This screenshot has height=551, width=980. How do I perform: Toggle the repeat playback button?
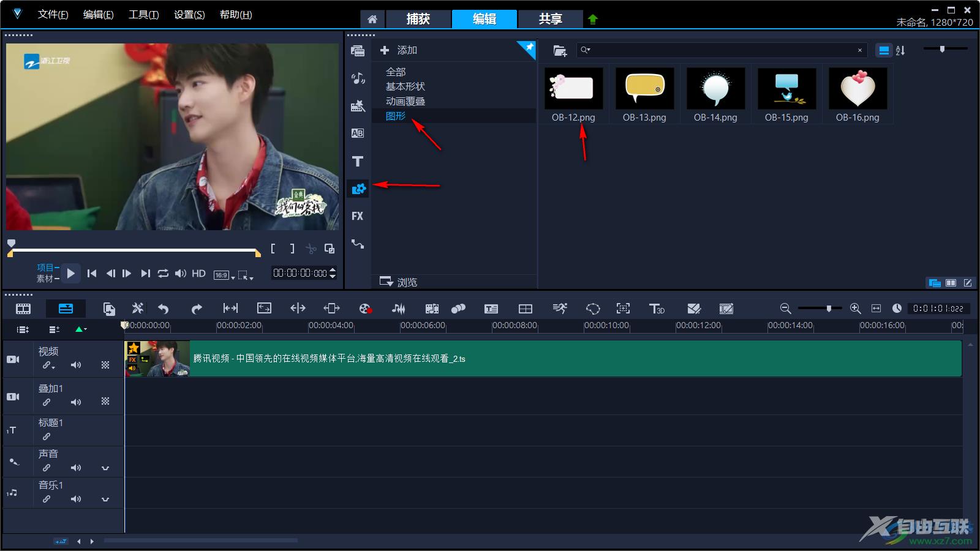click(163, 274)
